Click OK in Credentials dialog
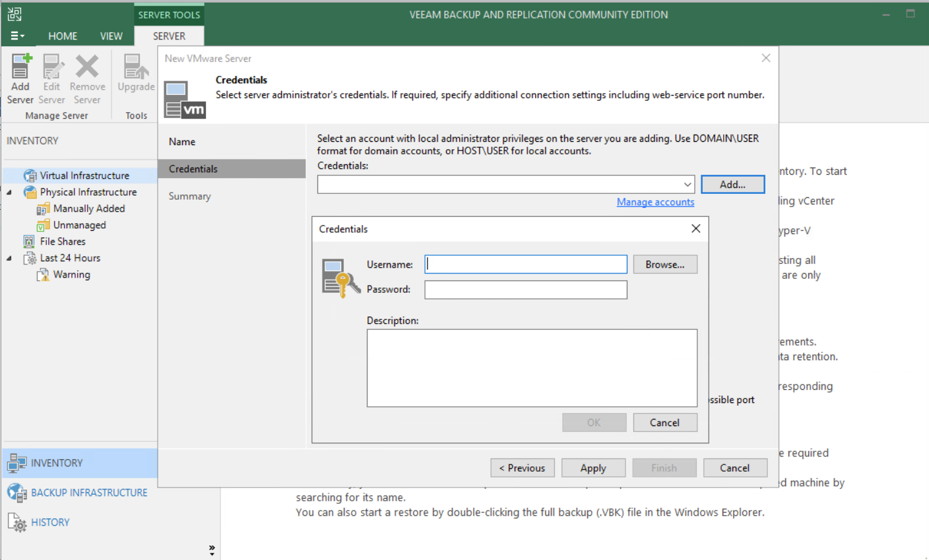929x560 pixels. pos(594,423)
